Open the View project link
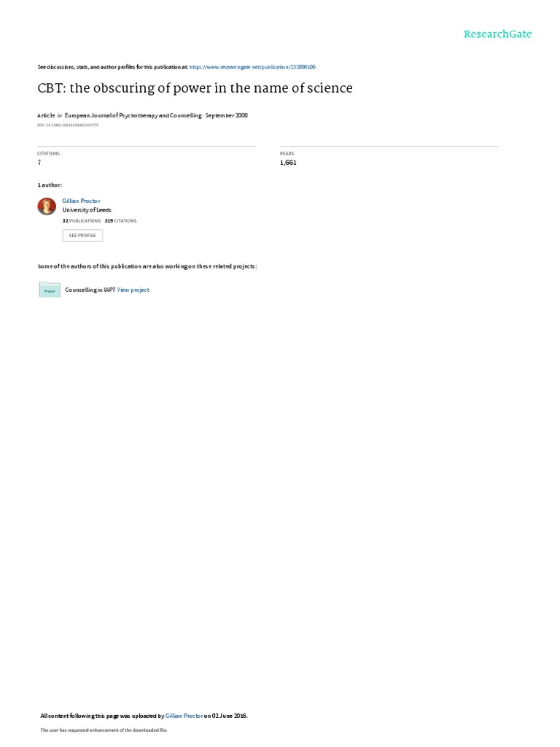The image size is (560, 747). pos(133,290)
